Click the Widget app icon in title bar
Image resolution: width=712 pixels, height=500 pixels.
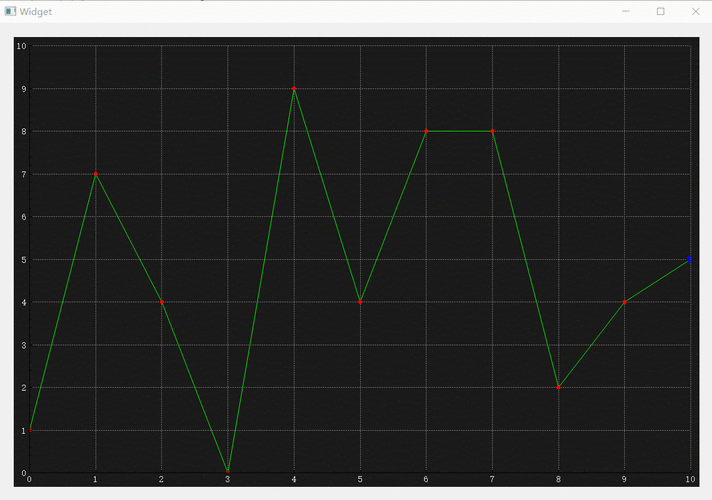tap(10, 11)
